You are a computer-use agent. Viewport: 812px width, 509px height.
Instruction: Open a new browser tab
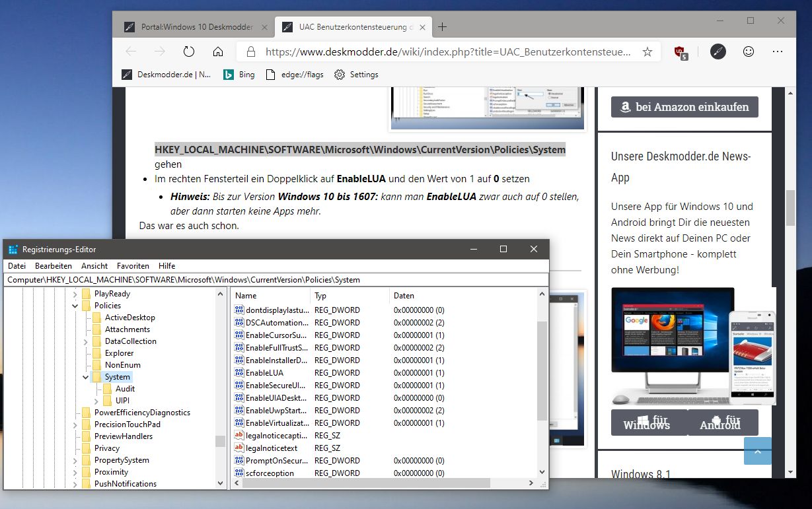(x=443, y=27)
